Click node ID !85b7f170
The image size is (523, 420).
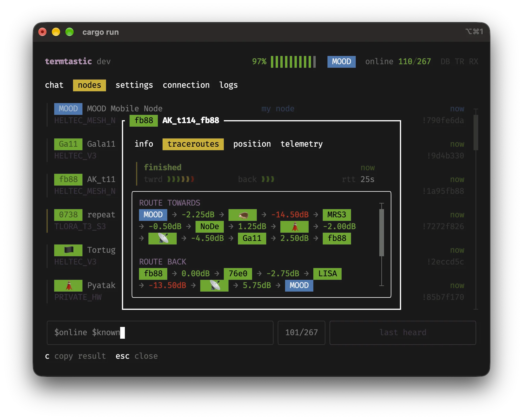(443, 297)
